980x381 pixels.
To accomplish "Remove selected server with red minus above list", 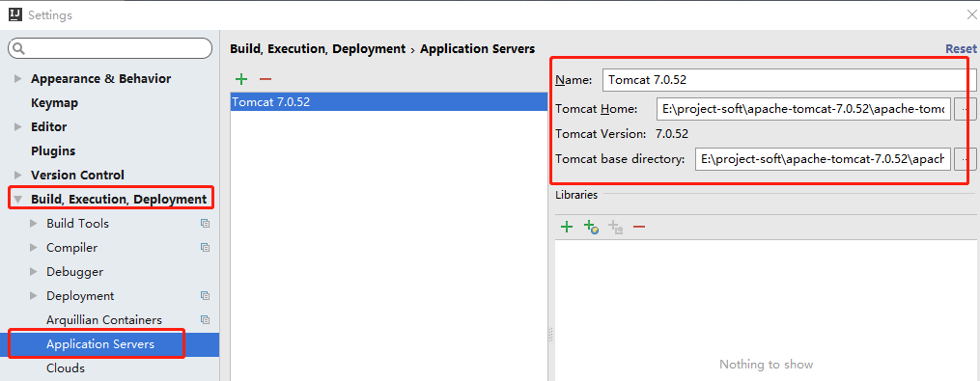I will coord(265,79).
